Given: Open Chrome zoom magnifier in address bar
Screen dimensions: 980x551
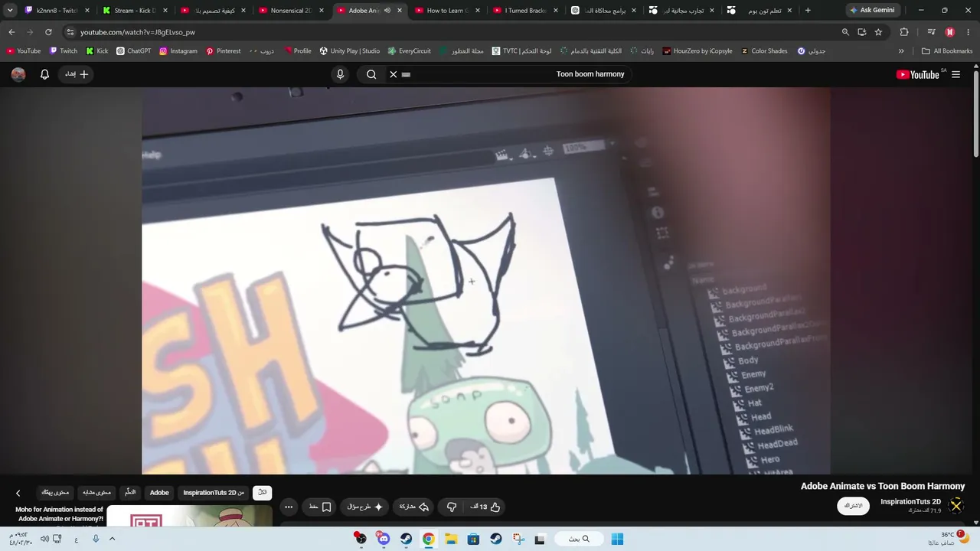Looking at the screenshot, I should tap(845, 32).
